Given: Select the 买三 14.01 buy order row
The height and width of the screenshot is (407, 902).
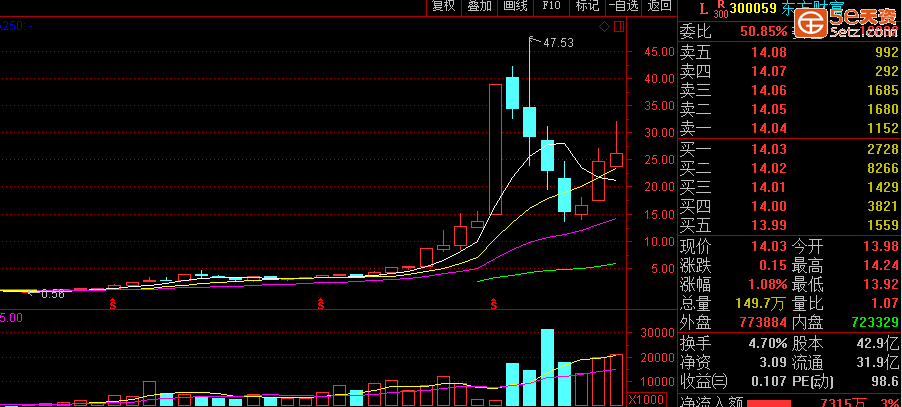Looking at the screenshot, I should [x=789, y=187].
